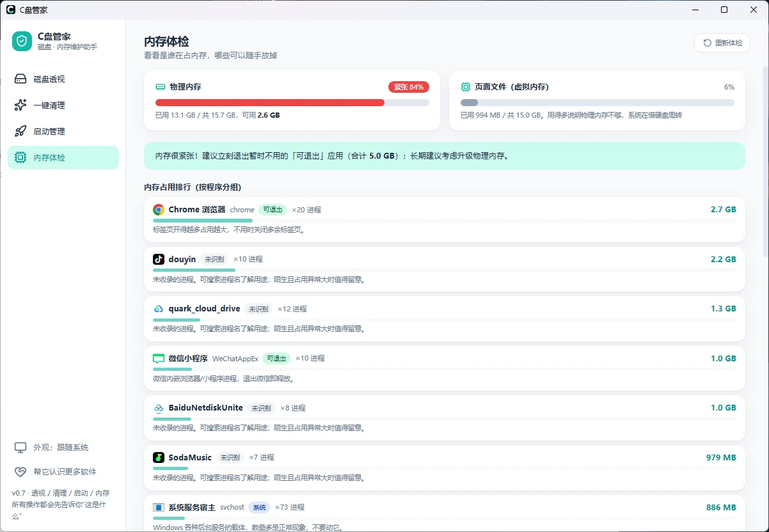
Task: Click the 2.7 GB value for Chrome
Action: (x=724, y=210)
